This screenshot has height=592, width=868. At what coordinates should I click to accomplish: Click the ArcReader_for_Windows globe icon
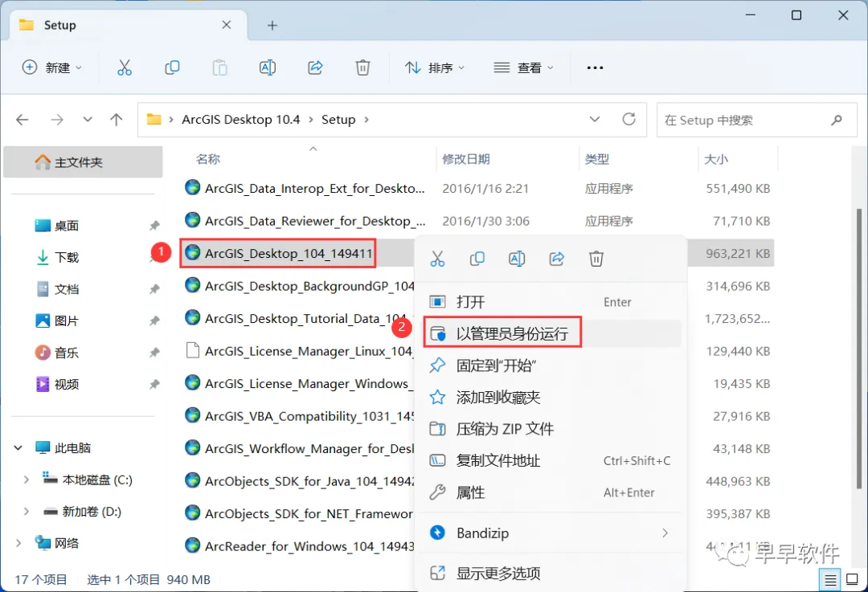click(193, 545)
